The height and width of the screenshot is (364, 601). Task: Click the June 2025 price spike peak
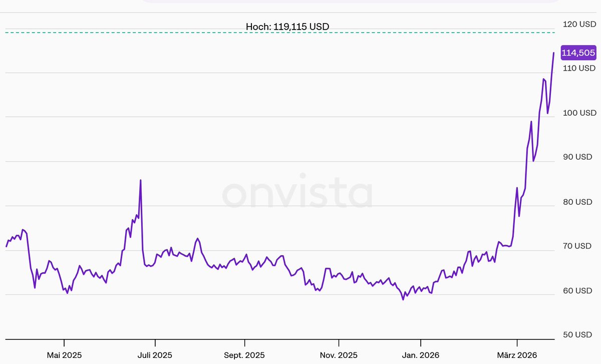tap(140, 180)
